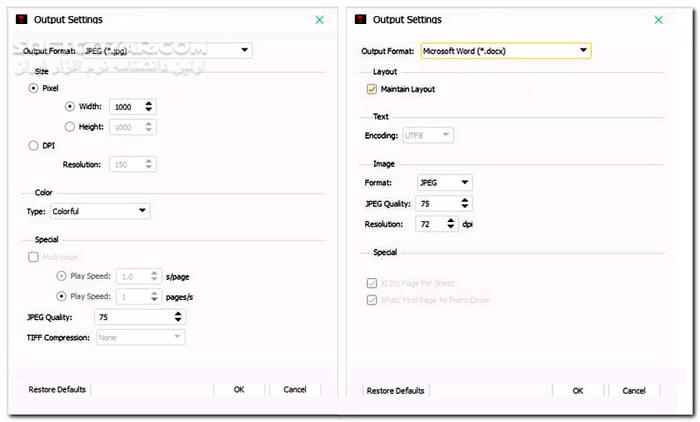Open the TIFF Compression dropdown
Image resolution: width=700 pixels, height=422 pixels.
coord(141,337)
